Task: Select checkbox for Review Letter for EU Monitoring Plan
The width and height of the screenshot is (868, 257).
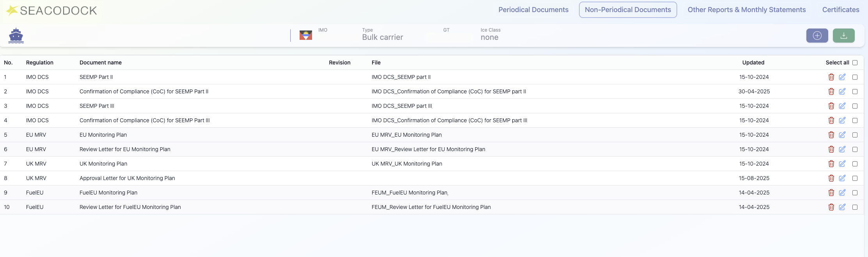Action: pyautogui.click(x=855, y=149)
